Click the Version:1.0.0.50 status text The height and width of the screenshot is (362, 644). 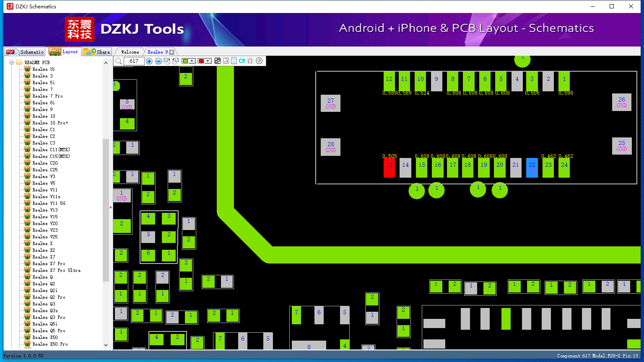pyautogui.click(x=23, y=356)
